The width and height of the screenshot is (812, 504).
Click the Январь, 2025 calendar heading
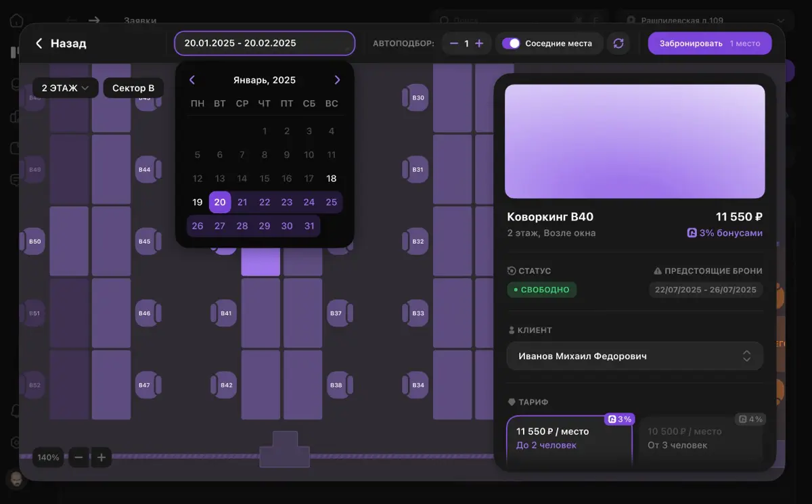[x=265, y=80]
